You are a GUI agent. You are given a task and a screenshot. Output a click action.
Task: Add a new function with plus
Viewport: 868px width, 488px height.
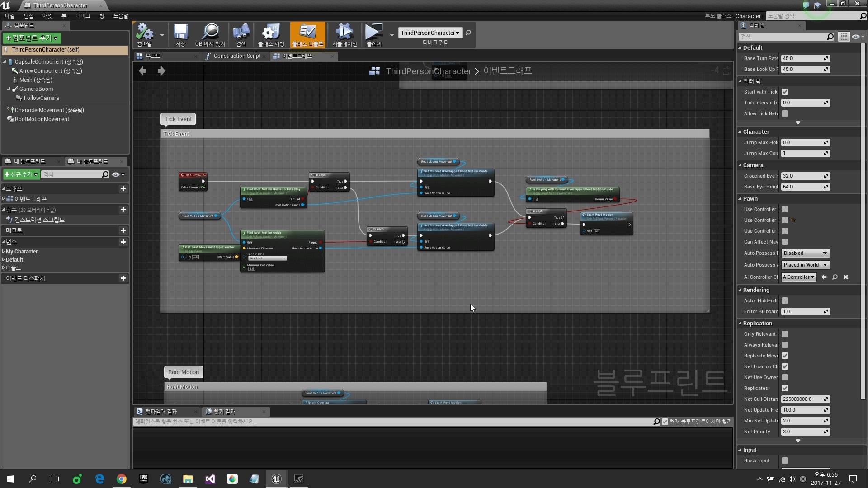[123, 210]
